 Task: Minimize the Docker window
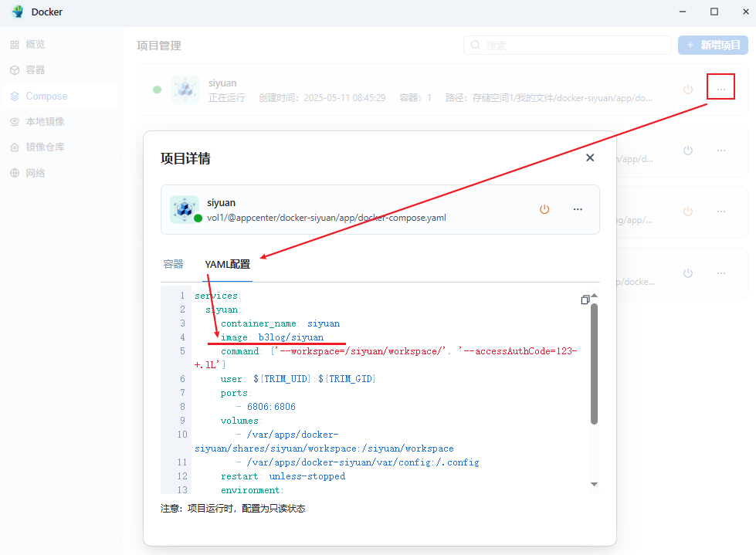click(x=682, y=12)
